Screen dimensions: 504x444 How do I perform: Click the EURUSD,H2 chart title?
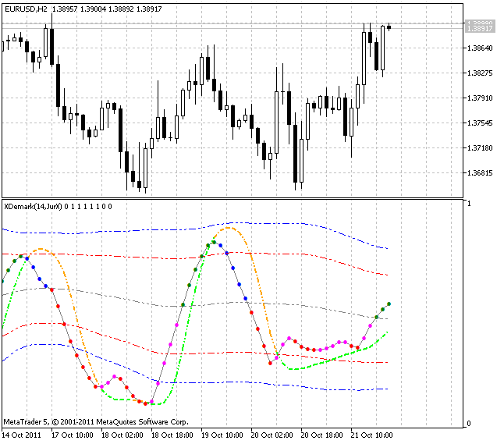27,6
